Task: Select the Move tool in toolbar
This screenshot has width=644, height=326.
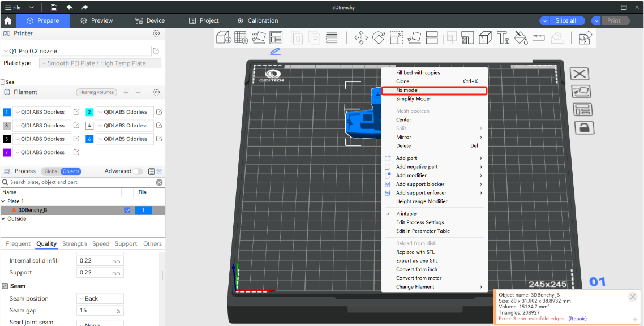Action: 360,38
